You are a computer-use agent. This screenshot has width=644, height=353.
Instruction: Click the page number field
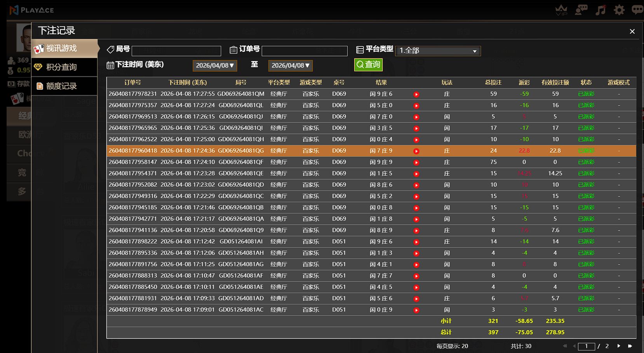coord(586,346)
